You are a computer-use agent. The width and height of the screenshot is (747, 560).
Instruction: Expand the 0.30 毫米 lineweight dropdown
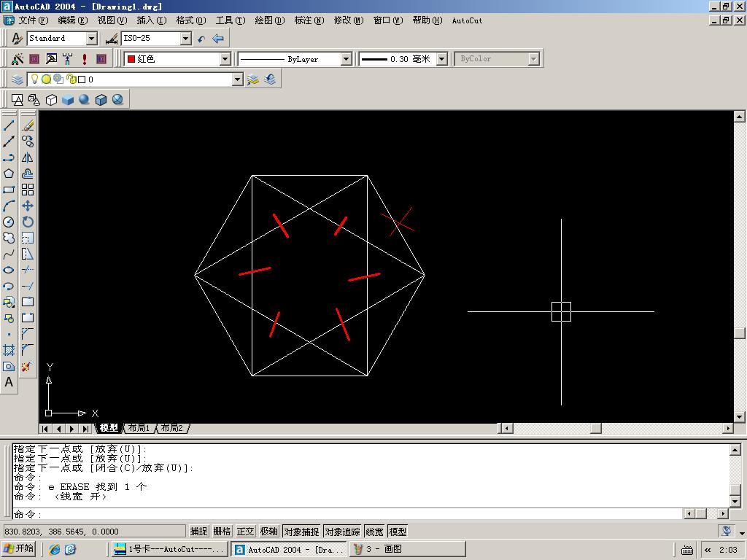(x=441, y=59)
